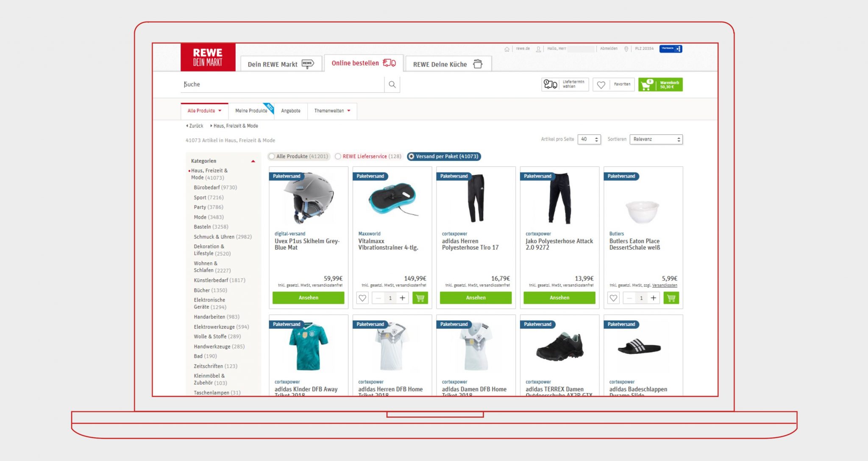Image resolution: width=868 pixels, height=461 pixels.
Task: Collapse the Kategorien panel
Action: pyautogui.click(x=253, y=161)
